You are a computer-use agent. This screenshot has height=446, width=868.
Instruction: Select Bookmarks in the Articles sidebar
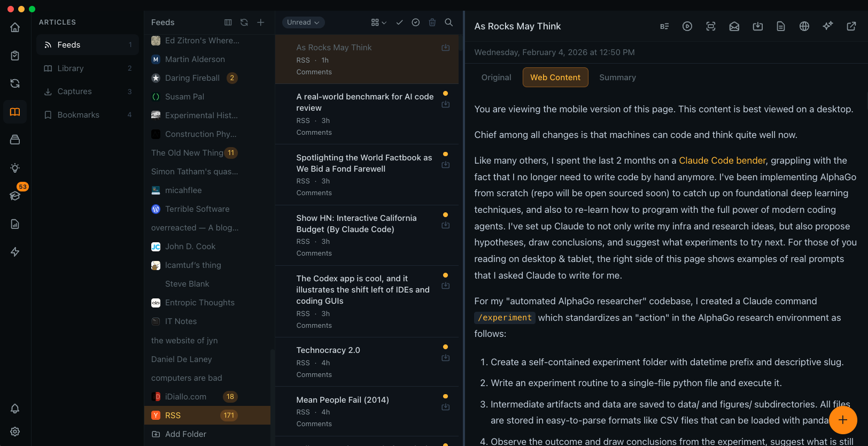(88, 115)
